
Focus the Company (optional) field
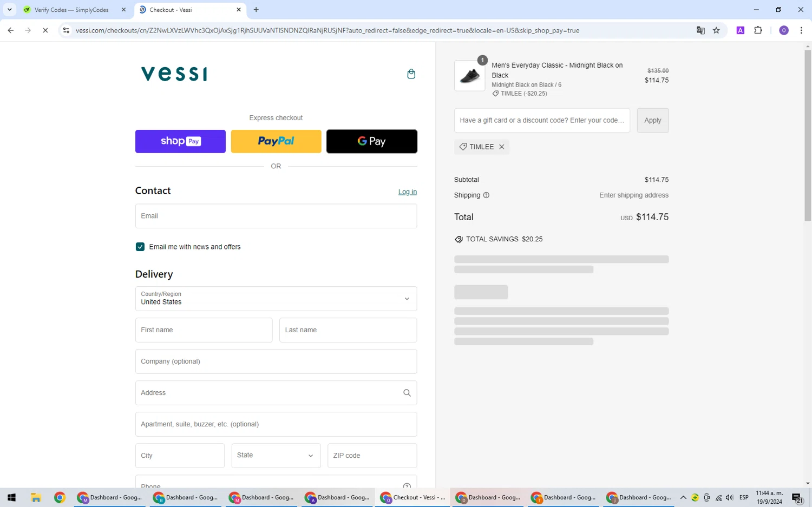tap(276, 361)
